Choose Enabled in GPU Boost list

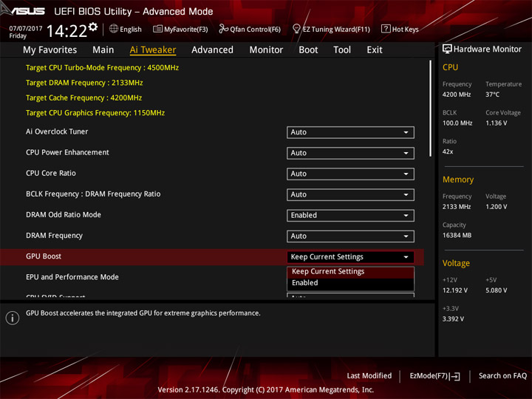pyautogui.click(x=350, y=283)
